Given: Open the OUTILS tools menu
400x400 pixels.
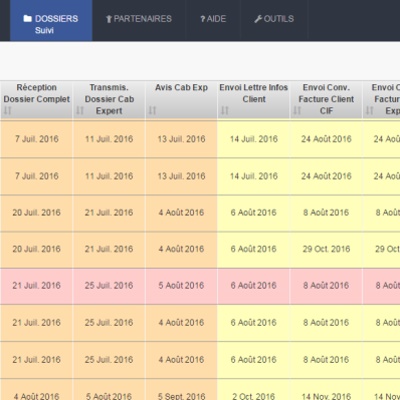Looking at the screenshot, I should click(x=274, y=19).
